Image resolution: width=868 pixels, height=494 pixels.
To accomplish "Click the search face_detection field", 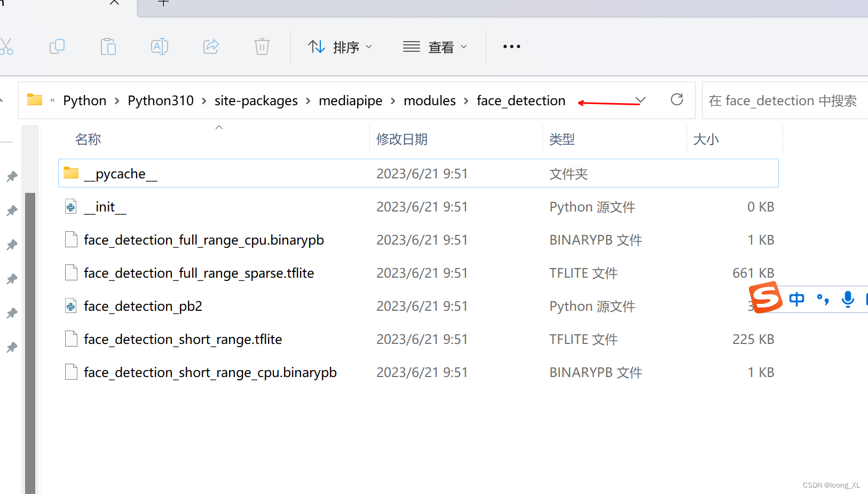I will click(785, 100).
